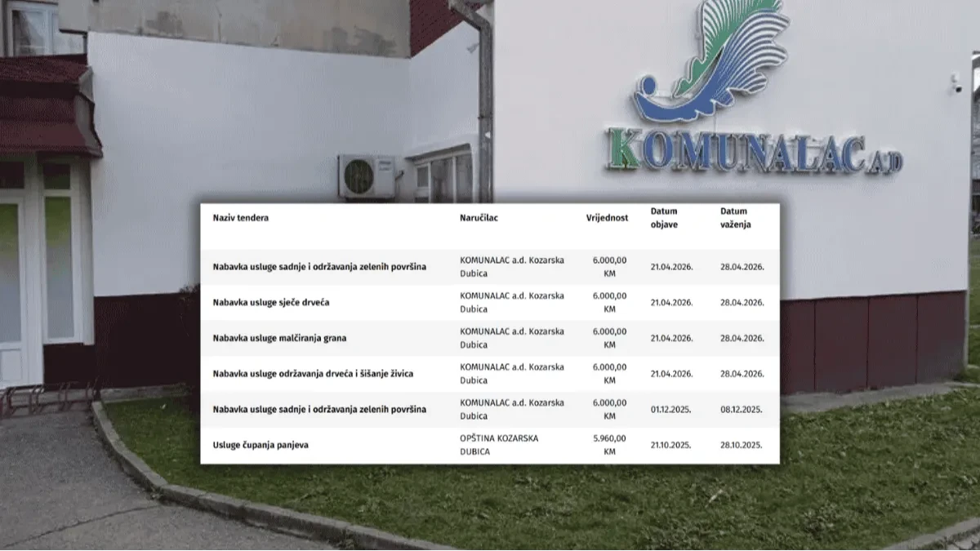The width and height of the screenshot is (980, 551).
Task: Open "Nabavka usluge održavanja drveća i šišanje živica"
Action: [313, 374]
